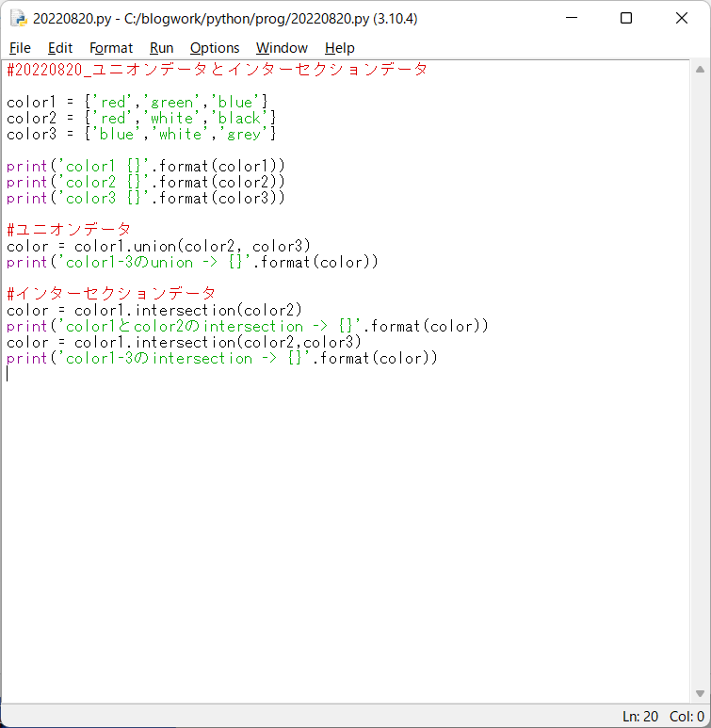Click the Col: 0 status indicator
Image resolution: width=711 pixels, height=728 pixels.
(687, 717)
